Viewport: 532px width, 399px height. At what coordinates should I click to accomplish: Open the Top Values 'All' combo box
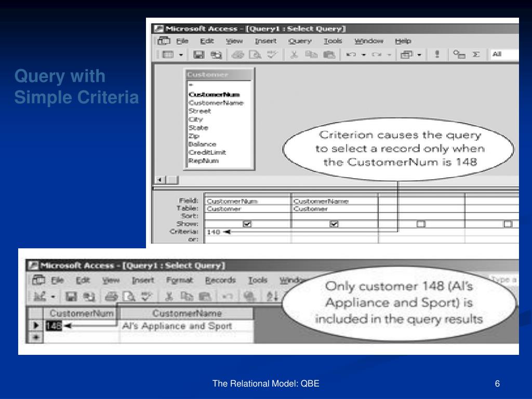505,54
